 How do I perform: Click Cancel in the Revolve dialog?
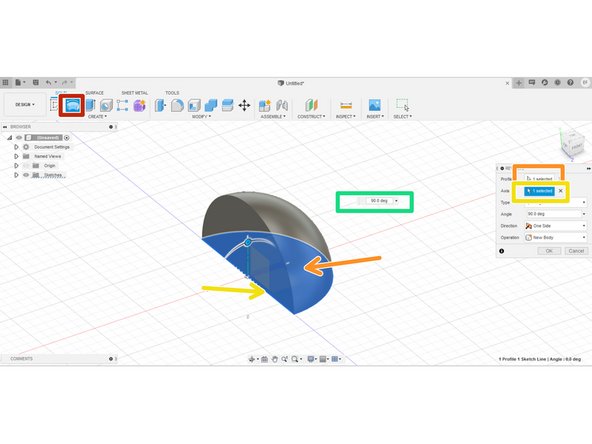pyautogui.click(x=576, y=251)
